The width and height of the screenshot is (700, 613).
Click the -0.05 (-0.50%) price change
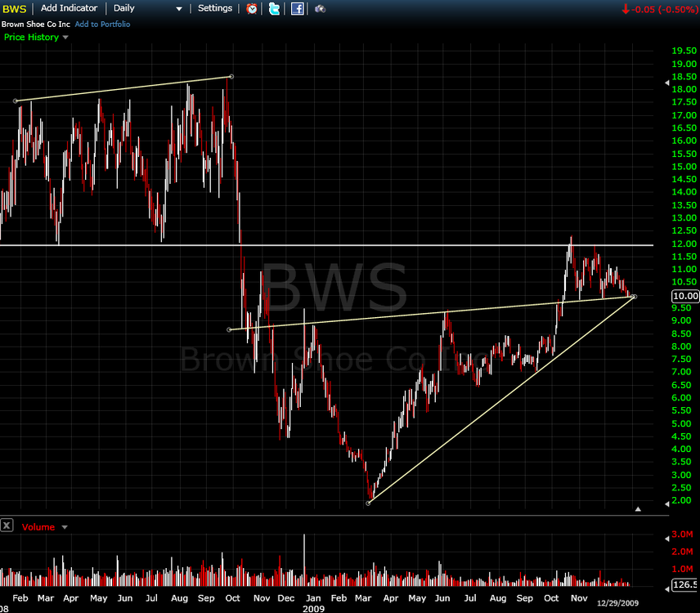click(x=659, y=9)
